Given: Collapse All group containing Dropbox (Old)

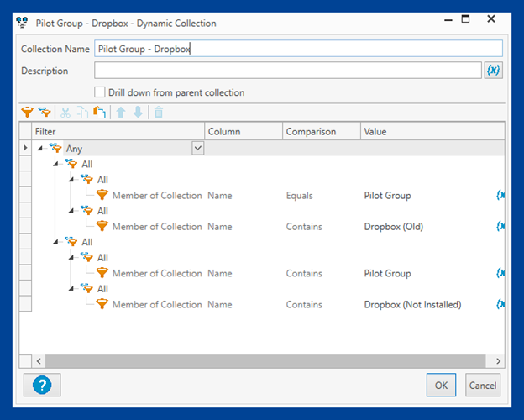Looking at the screenshot, I should pos(71,211).
